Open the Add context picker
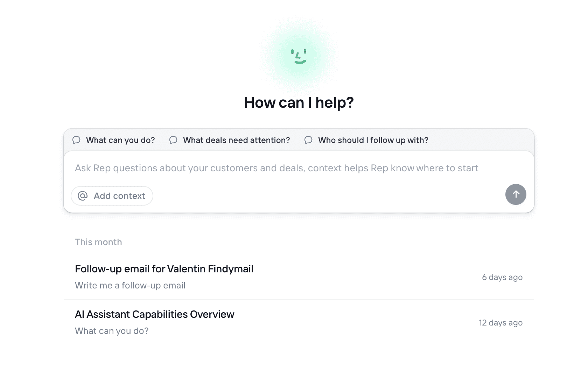 click(x=112, y=196)
